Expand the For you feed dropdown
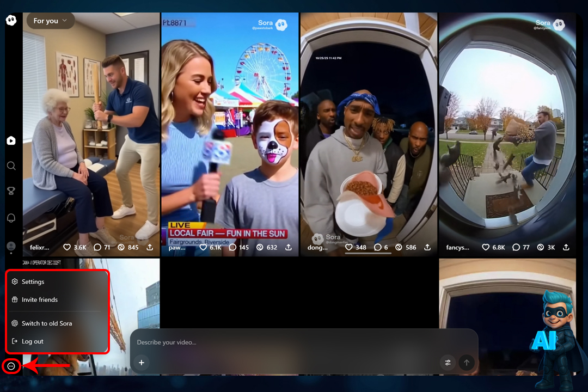Screen dimensions: 588x392 50,21
